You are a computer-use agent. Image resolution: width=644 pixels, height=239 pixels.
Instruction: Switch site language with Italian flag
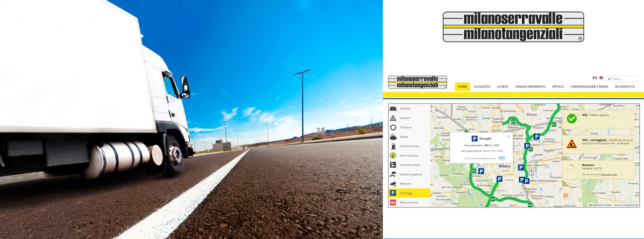(595, 78)
